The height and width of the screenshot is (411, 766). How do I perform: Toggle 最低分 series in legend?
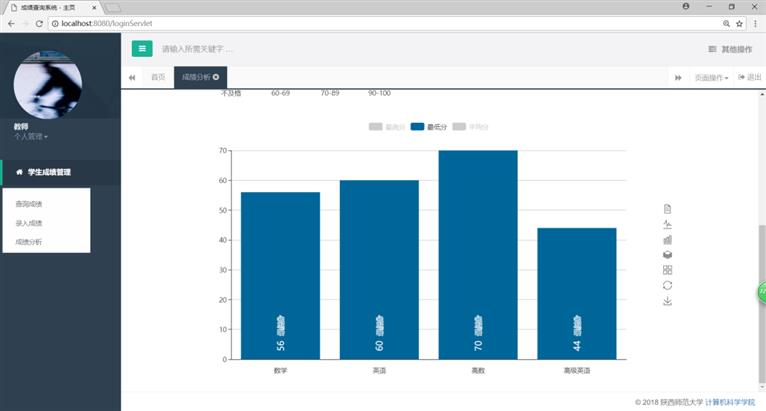[x=429, y=127]
